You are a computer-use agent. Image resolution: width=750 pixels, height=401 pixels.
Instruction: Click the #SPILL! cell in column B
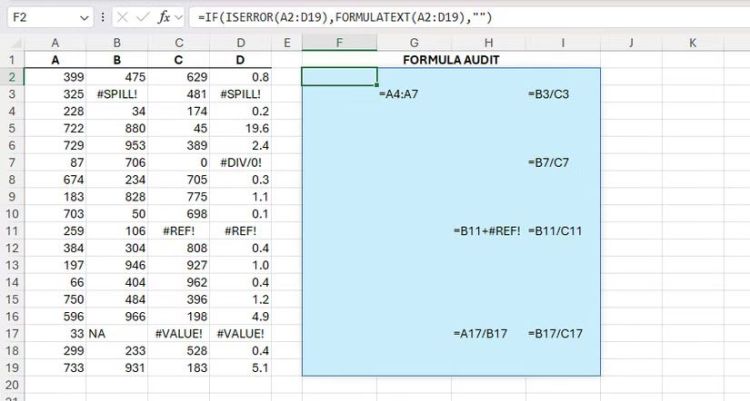tap(116, 94)
